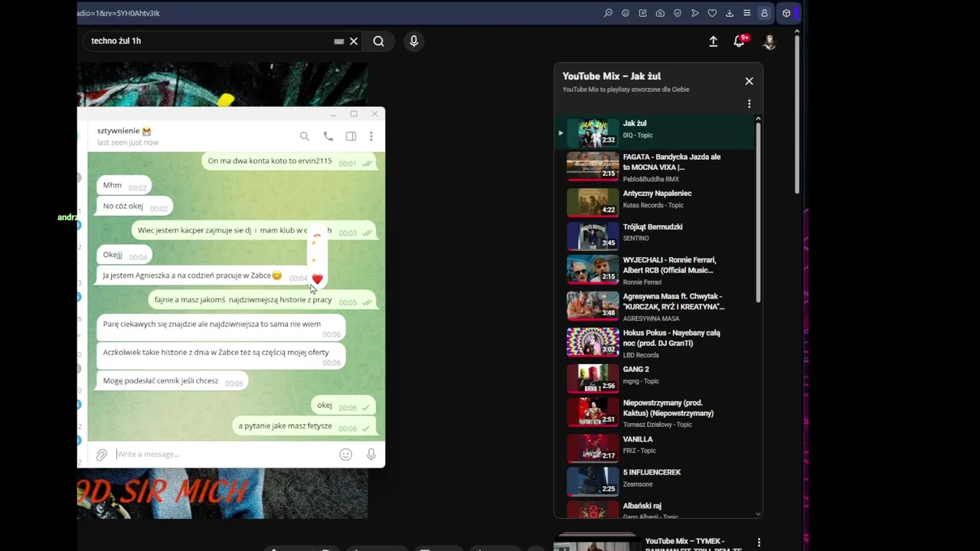Click the browser address bar URL
The image size is (980, 551).
[x=119, y=13]
